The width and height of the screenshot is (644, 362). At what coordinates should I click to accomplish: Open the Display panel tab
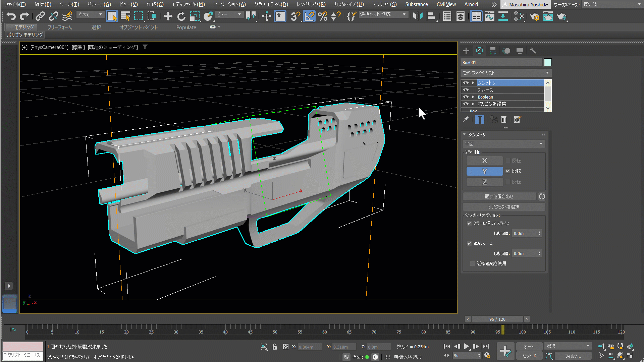tap(520, 51)
